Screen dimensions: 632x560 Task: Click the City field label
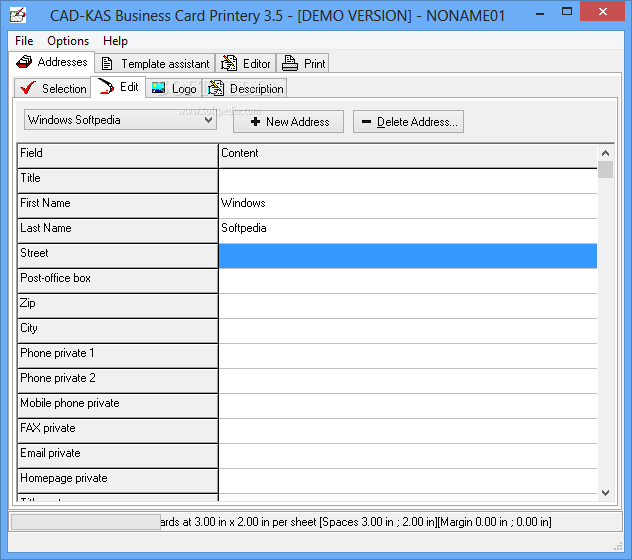coord(118,331)
